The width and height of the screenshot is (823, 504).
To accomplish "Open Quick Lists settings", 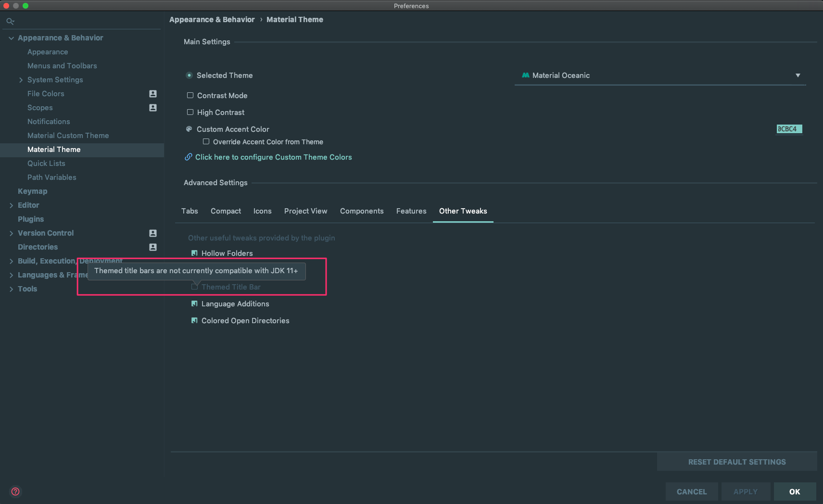I will [46, 164].
